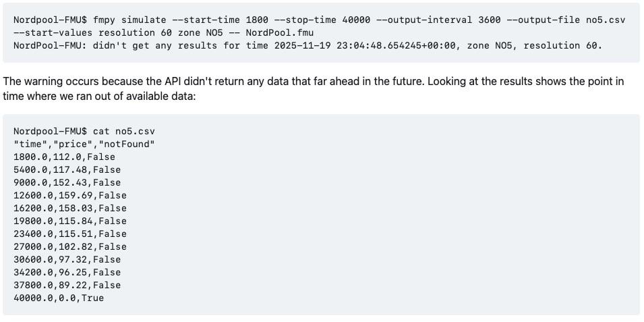The height and width of the screenshot is (322, 644).
Task: Click the final row ending in True
Action: pos(59,298)
